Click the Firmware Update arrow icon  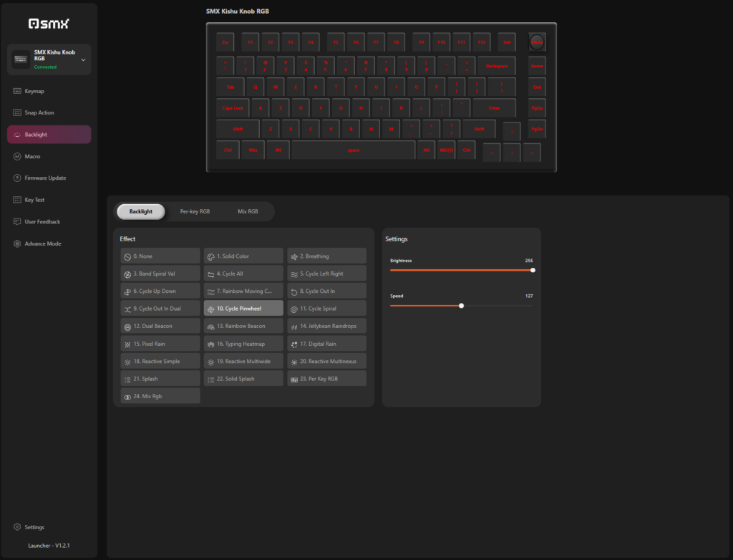[x=17, y=178]
